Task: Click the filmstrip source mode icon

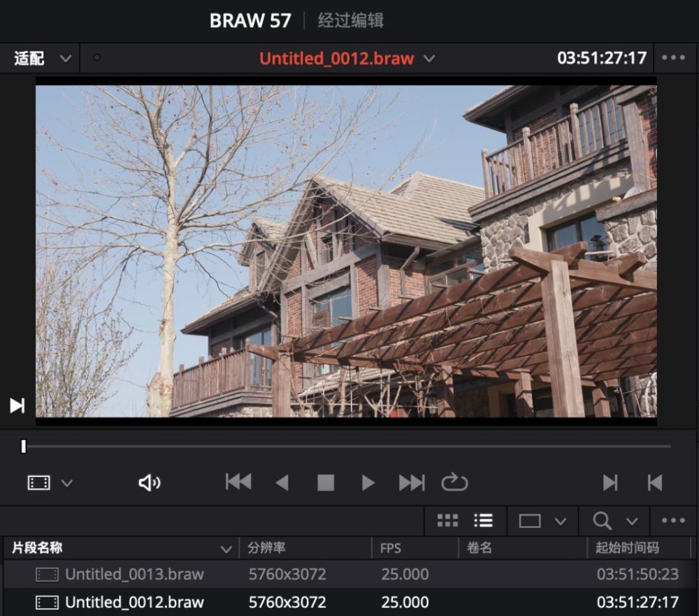Action: pyautogui.click(x=38, y=482)
